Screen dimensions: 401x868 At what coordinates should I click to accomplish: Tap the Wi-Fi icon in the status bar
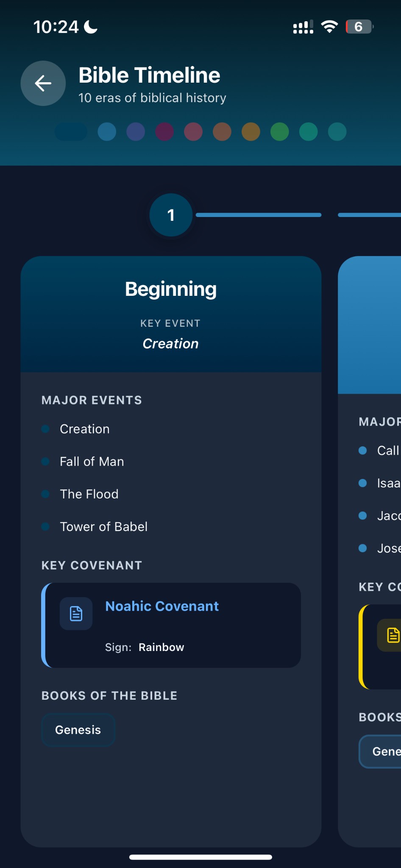(x=329, y=26)
